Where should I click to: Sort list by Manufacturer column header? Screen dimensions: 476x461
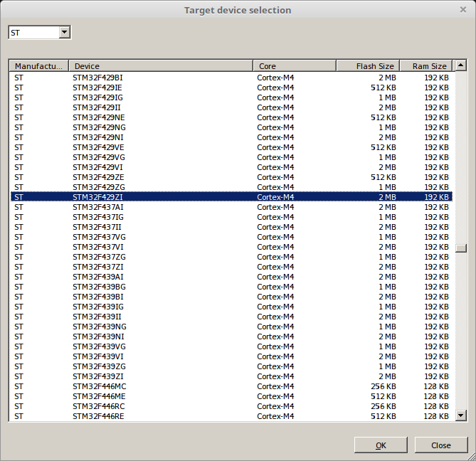click(38, 66)
